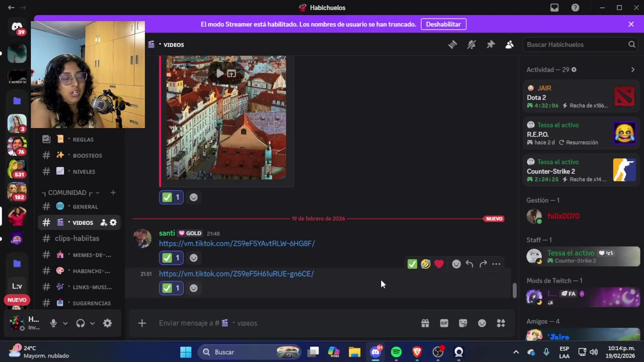Click the inbox icon in title bar
Image resolution: width=644 pixels, height=362 pixels.
pos(554,8)
